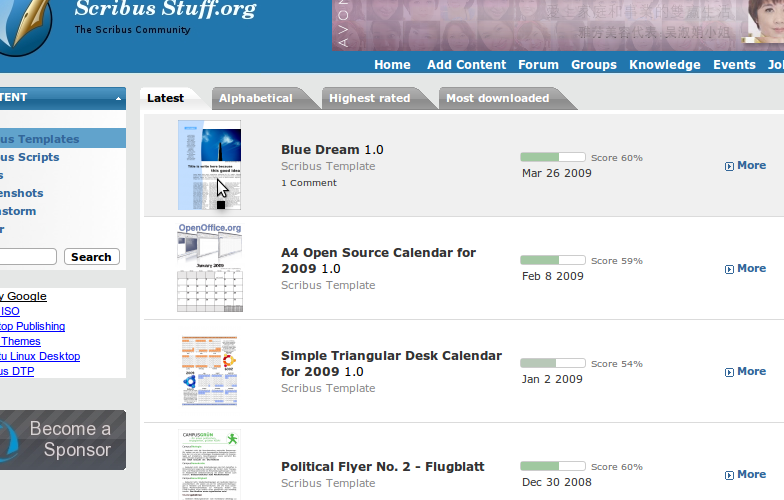
Task: Open the ISO ad link
Action: (x=10, y=311)
